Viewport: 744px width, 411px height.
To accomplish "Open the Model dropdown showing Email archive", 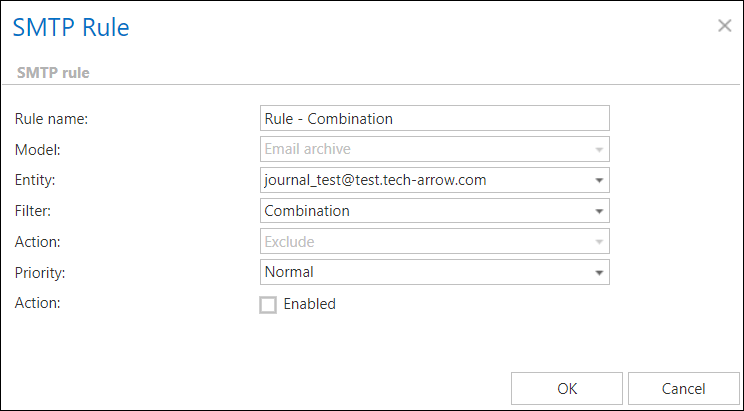I will coord(434,149).
